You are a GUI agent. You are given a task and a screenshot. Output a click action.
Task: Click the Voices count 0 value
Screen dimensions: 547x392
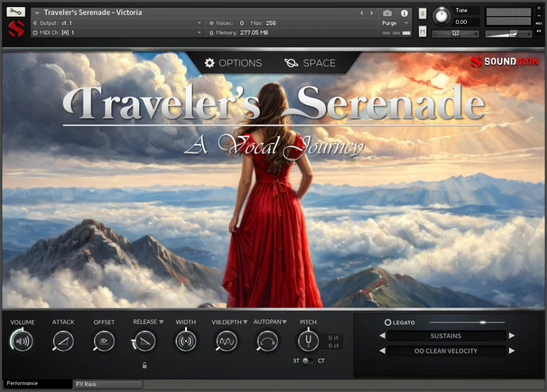(x=242, y=23)
